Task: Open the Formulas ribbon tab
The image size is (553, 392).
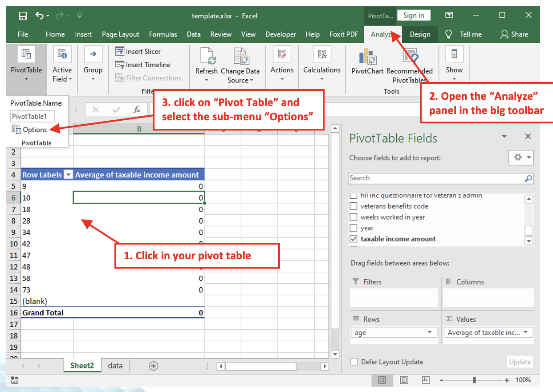Action: tap(163, 34)
